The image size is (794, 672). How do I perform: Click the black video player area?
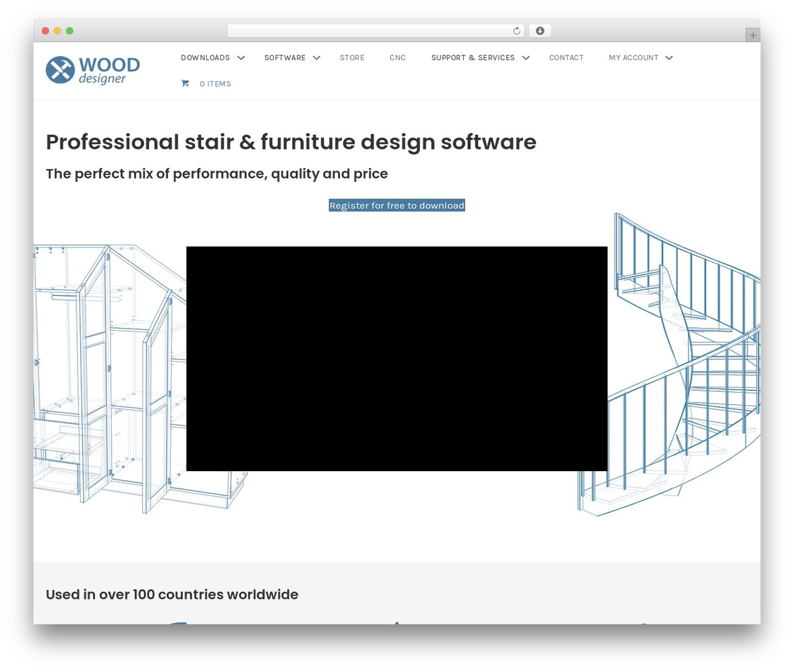coord(397,359)
